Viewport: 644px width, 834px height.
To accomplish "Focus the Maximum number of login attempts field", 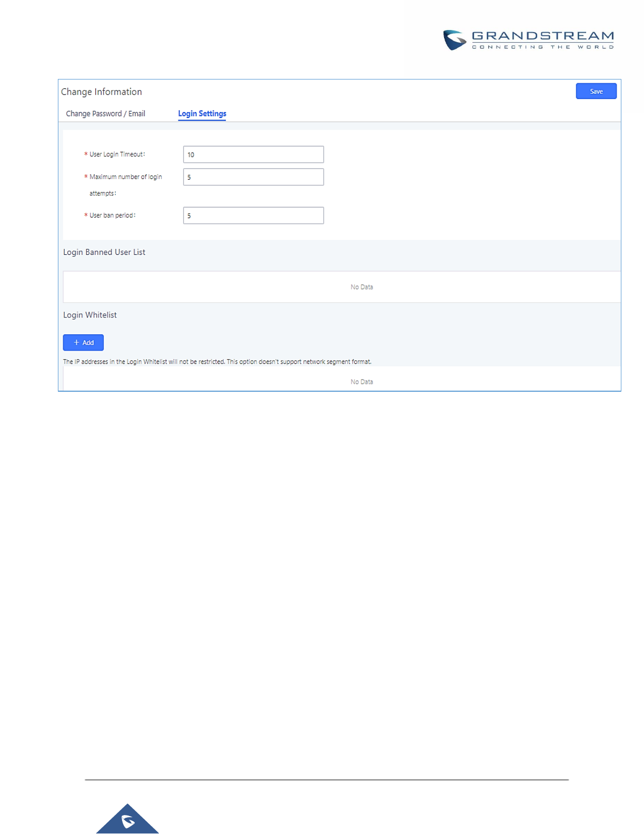I will pyautogui.click(x=253, y=177).
